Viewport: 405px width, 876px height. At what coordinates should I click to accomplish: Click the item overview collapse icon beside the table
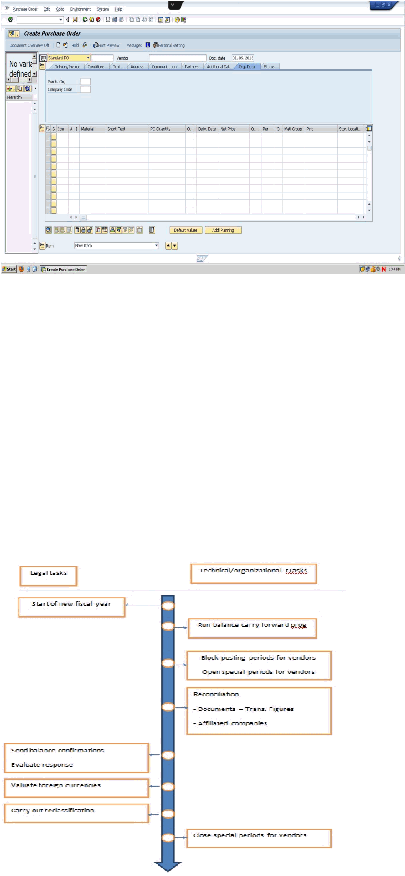click(42, 128)
